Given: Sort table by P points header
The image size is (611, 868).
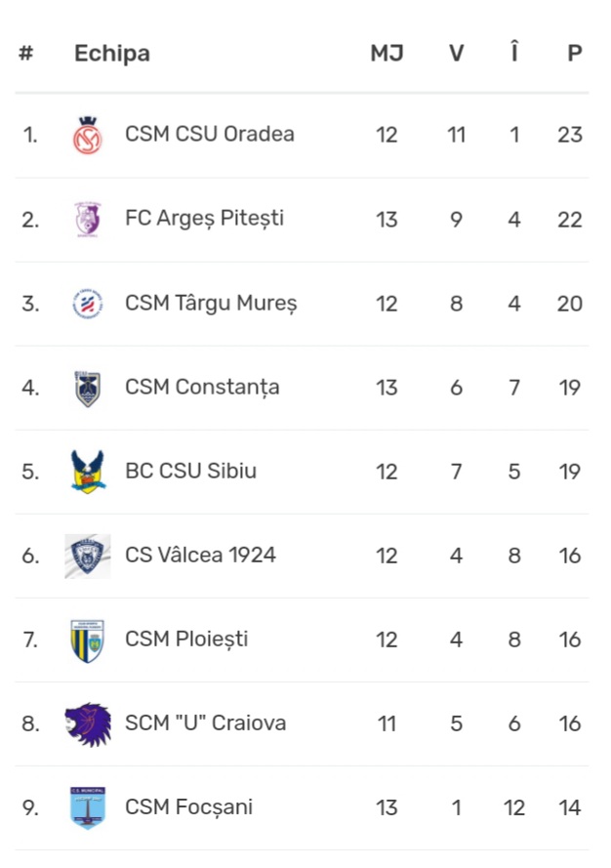Looking at the screenshot, I should coord(575,54).
